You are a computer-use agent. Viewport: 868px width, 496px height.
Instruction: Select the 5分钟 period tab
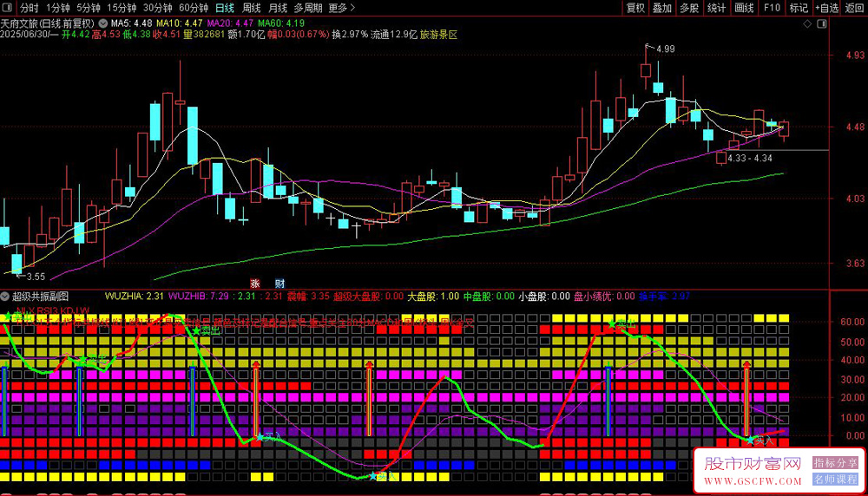89,8
